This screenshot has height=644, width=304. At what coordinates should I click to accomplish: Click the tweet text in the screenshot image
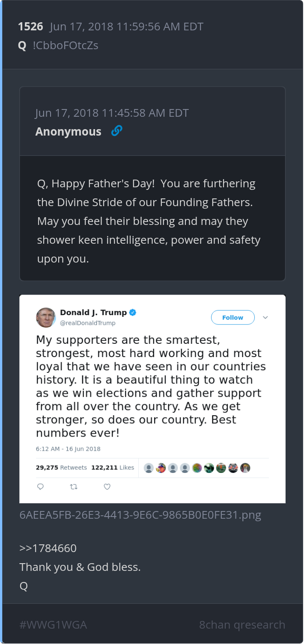tap(151, 386)
